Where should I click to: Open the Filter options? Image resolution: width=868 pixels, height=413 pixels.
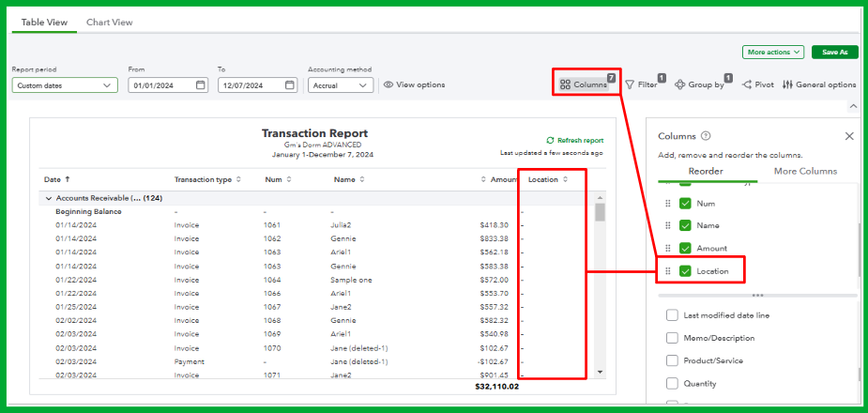(642, 84)
